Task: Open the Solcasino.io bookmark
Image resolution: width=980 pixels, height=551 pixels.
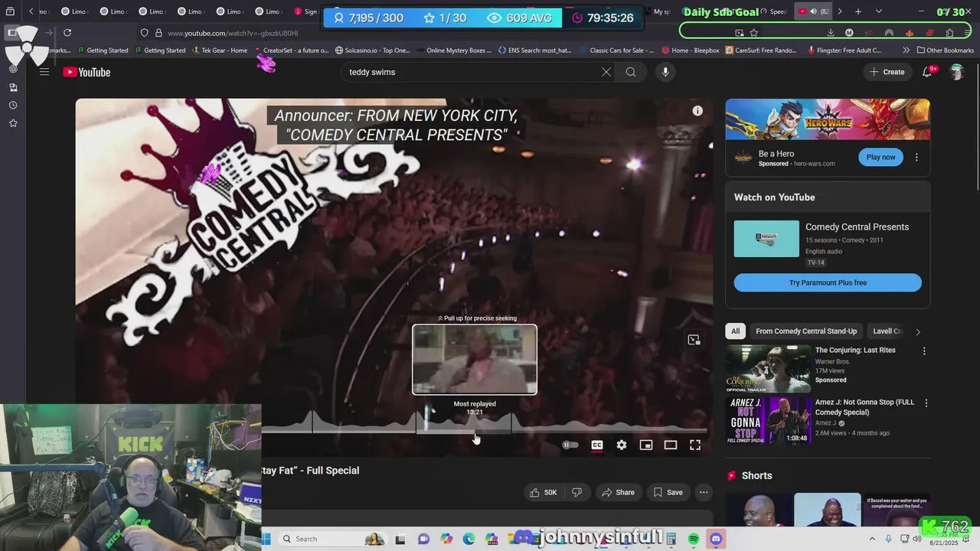Action: tap(372, 51)
